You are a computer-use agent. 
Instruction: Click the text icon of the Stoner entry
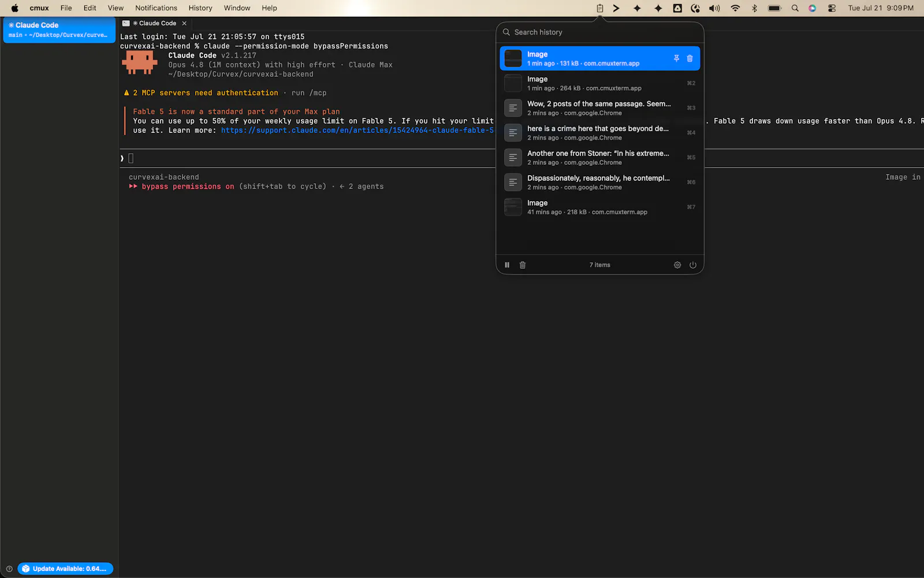(513, 157)
